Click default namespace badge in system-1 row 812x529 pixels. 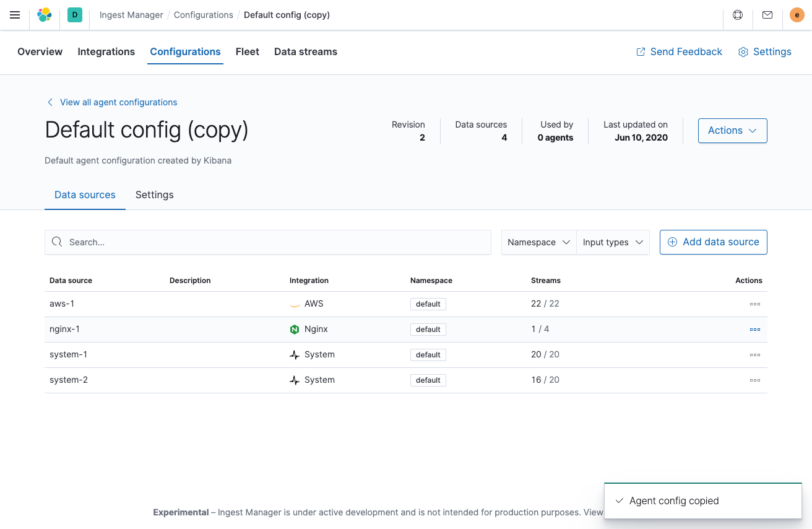(428, 355)
